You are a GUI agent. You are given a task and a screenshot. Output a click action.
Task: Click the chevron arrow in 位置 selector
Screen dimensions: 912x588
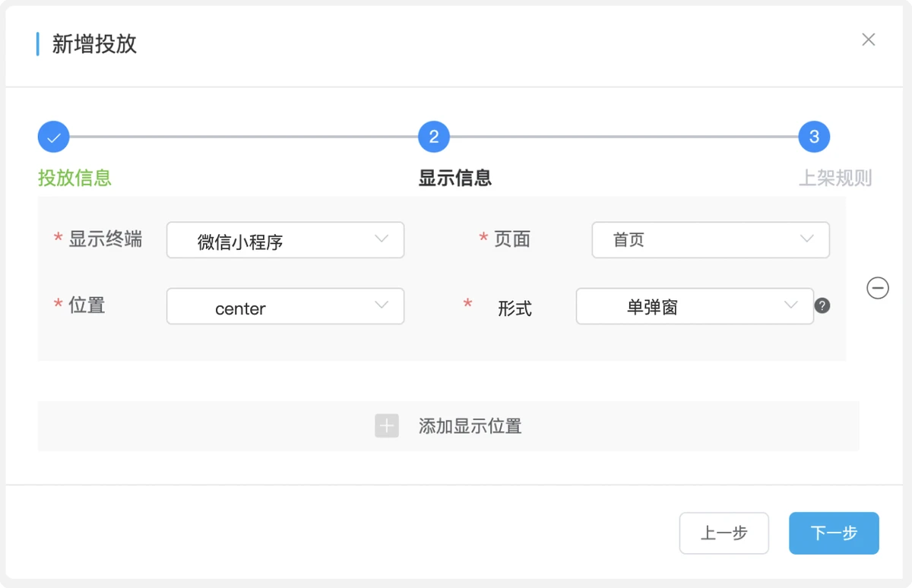click(x=382, y=305)
